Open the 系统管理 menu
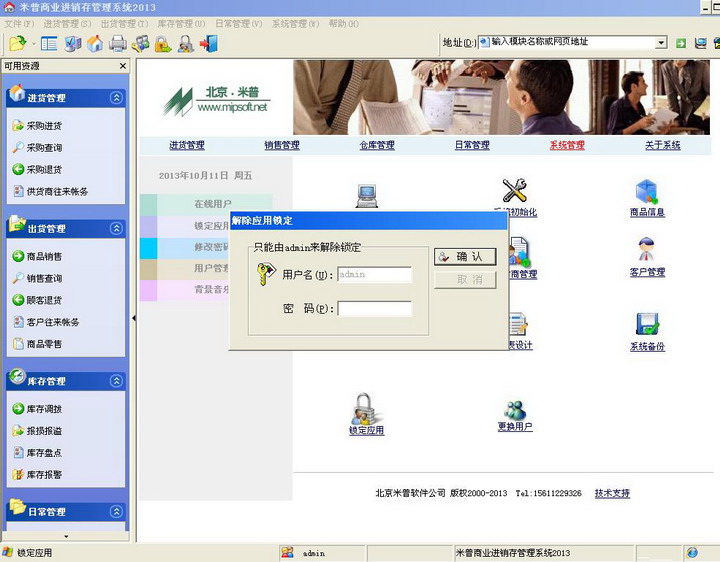The width and height of the screenshot is (720, 562). point(295,23)
